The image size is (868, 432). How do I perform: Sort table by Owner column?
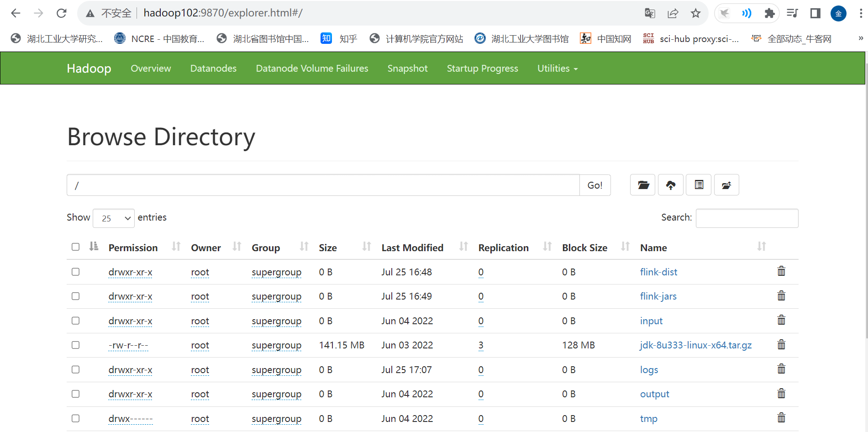click(216, 248)
